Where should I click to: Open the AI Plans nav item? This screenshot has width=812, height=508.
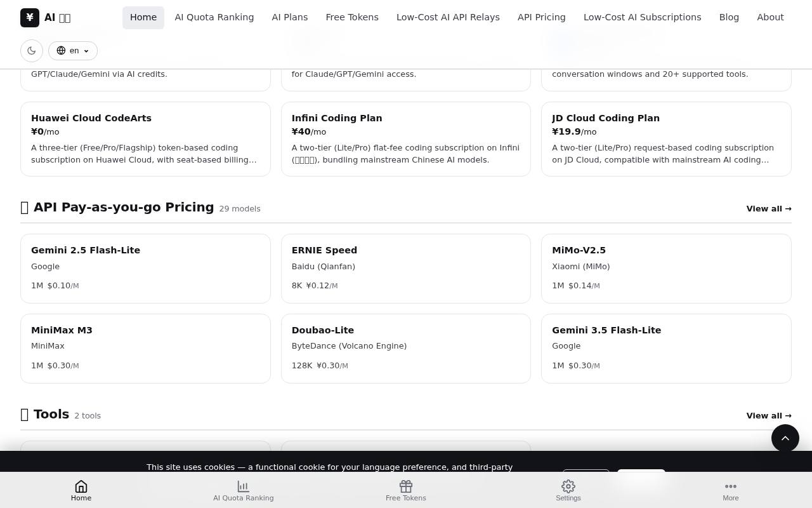(x=290, y=17)
